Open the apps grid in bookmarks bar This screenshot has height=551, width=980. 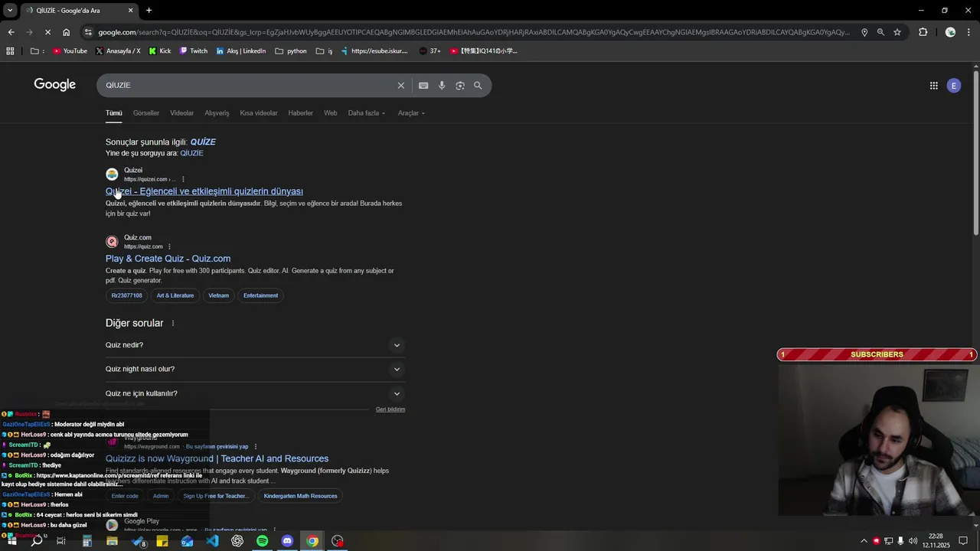[10, 51]
